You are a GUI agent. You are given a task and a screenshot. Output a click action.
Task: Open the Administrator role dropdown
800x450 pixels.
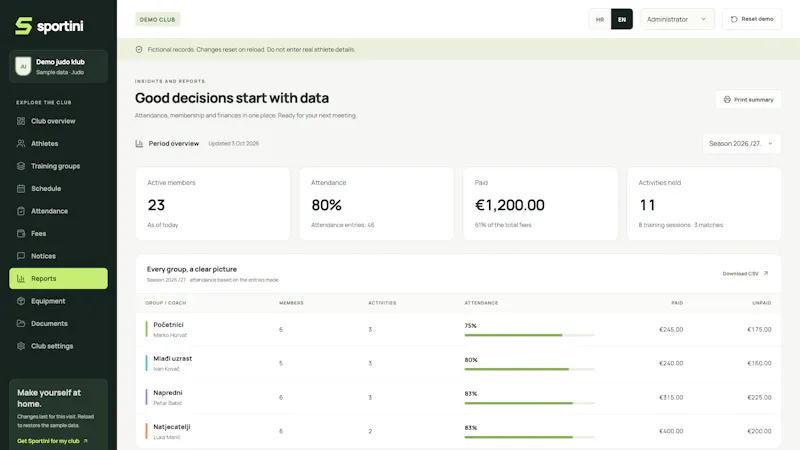677,19
